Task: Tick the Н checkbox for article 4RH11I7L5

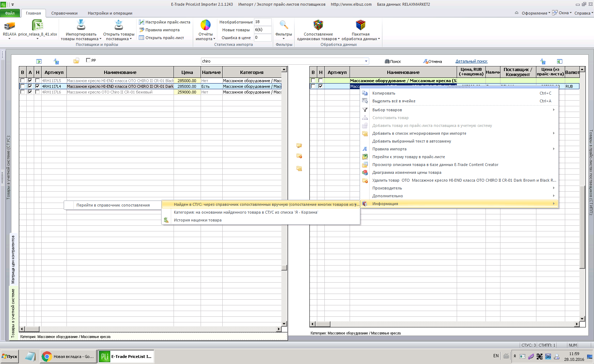Action: (x=37, y=81)
